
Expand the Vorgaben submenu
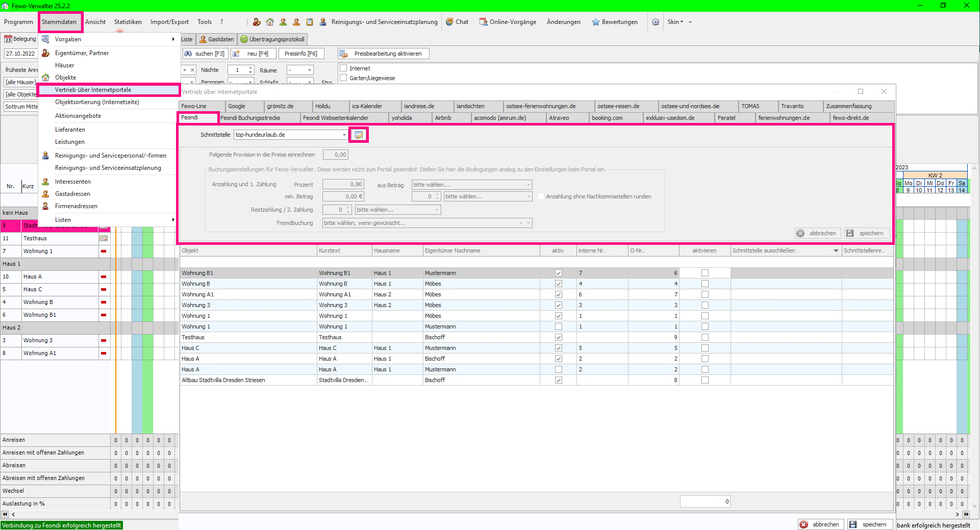coord(173,39)
